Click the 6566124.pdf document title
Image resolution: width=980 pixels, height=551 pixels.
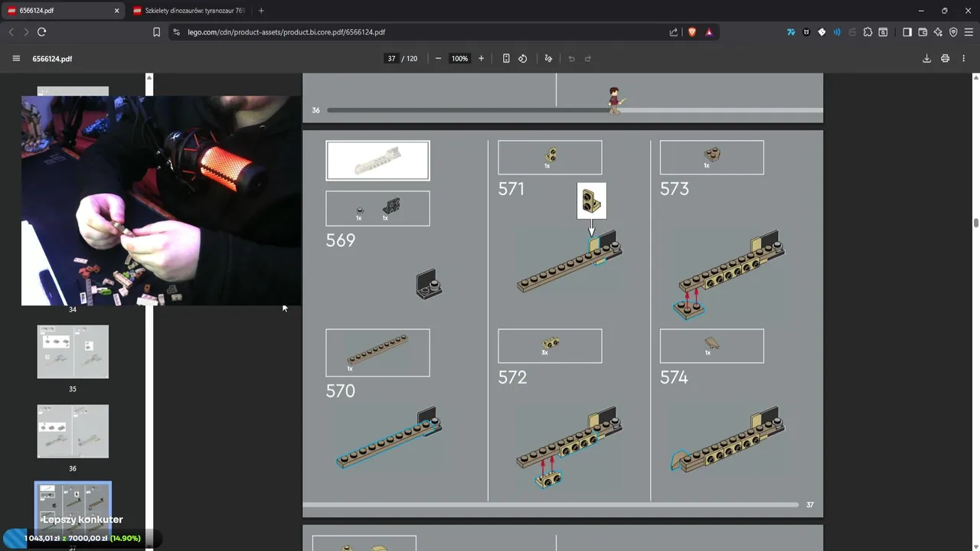pos(52,59)
